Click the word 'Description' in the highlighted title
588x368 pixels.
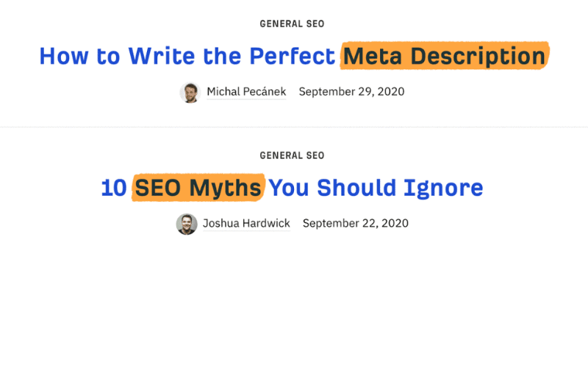tap(478, 57)
